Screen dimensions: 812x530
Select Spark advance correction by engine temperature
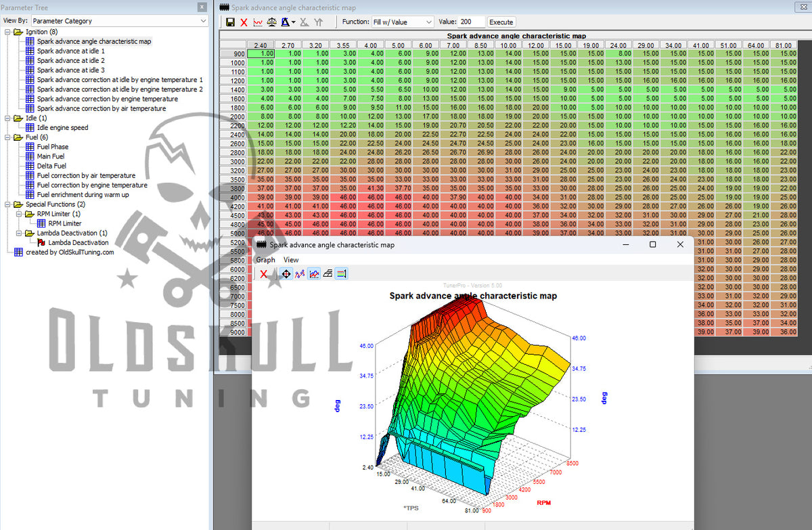coord(108,99)
